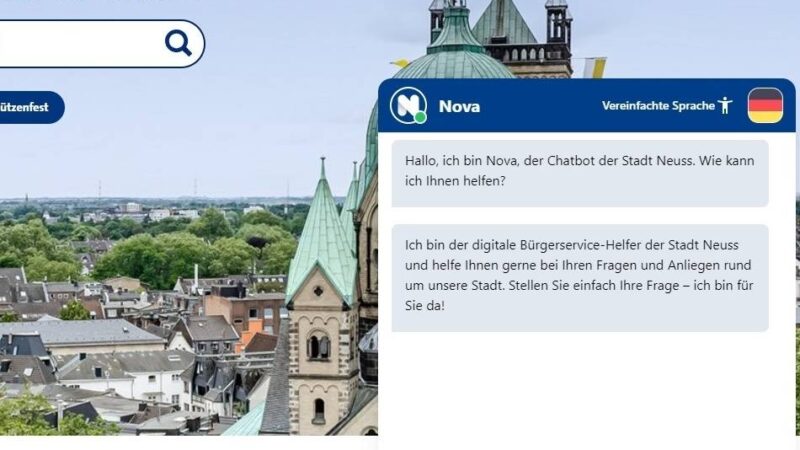
Task: Toggle the Vereinfachte Sprache option
Action: pos(658,106)
